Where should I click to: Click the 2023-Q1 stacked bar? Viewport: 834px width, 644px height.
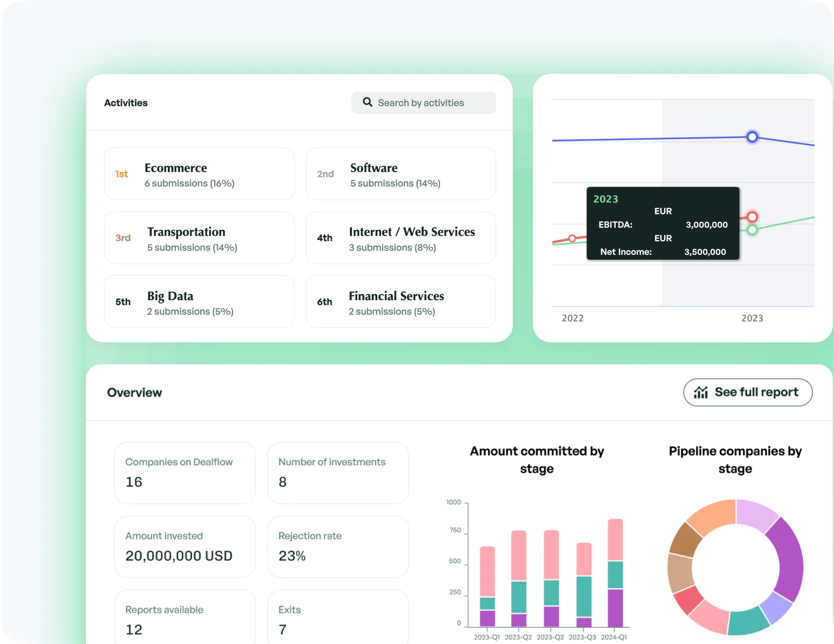tap(487, 586)
